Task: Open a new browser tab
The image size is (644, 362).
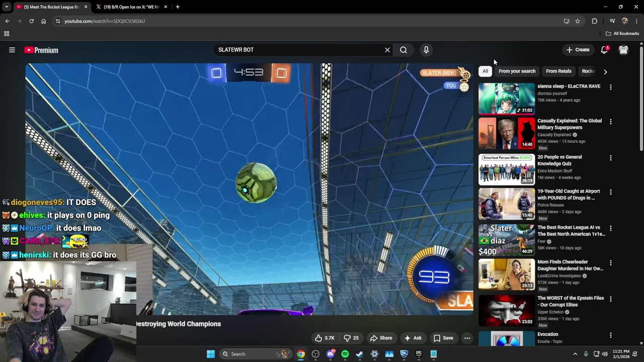Action: click(x=178, y=7)
